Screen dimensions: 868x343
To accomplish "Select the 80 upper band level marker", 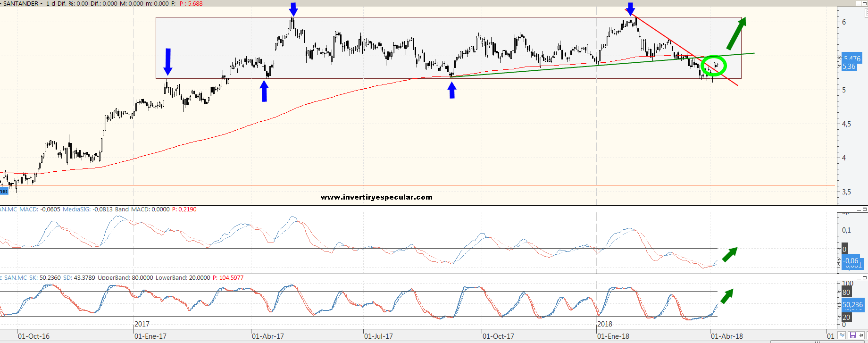I will (x=846, y=292).
